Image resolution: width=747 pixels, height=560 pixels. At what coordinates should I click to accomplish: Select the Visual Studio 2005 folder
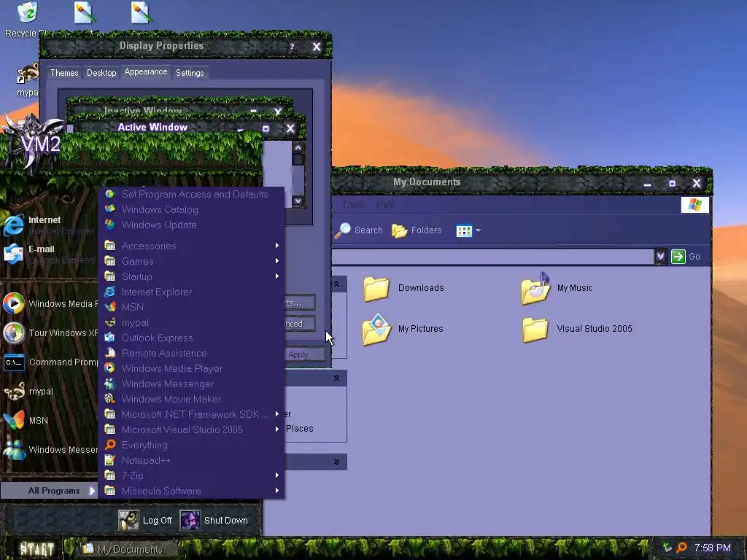578,329
